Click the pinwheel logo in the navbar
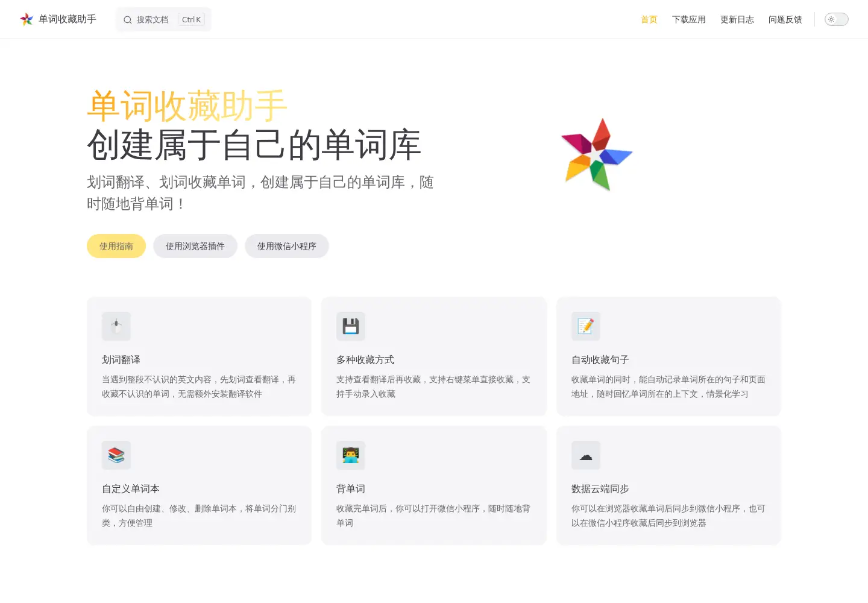This screenshot has height=603, width=868. 27,19
